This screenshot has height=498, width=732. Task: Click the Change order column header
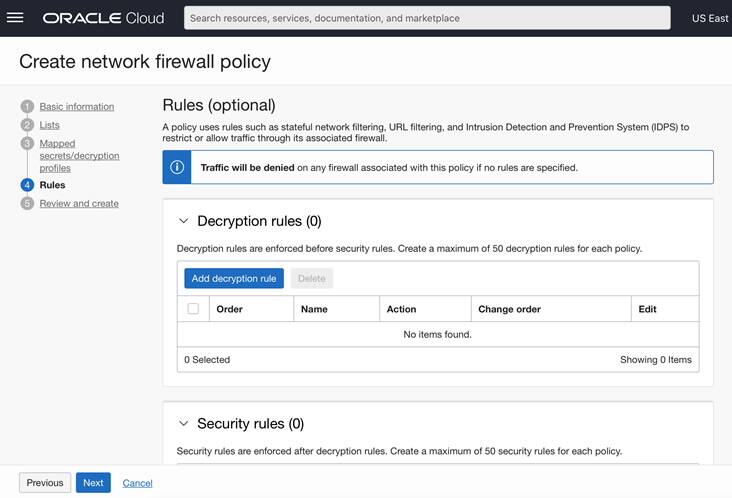(x=509, y=309)
